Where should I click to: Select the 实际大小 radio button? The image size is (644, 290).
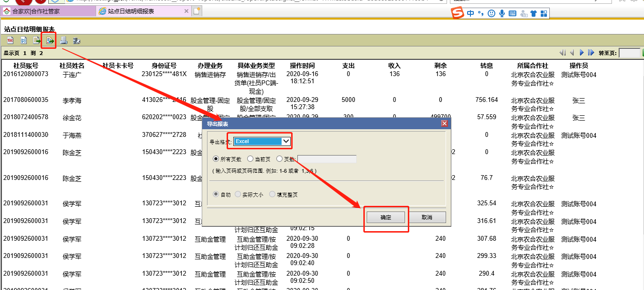point(238,194)
